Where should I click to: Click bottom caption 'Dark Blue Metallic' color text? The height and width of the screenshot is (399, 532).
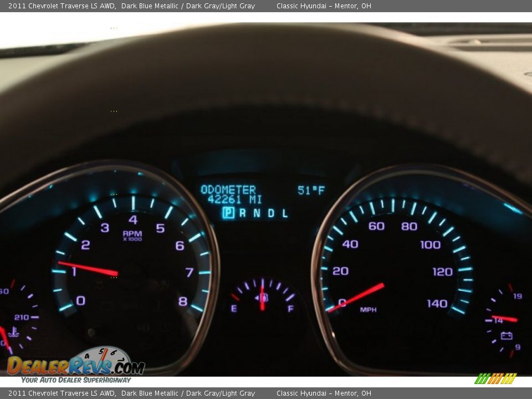[x=150, y=393]
